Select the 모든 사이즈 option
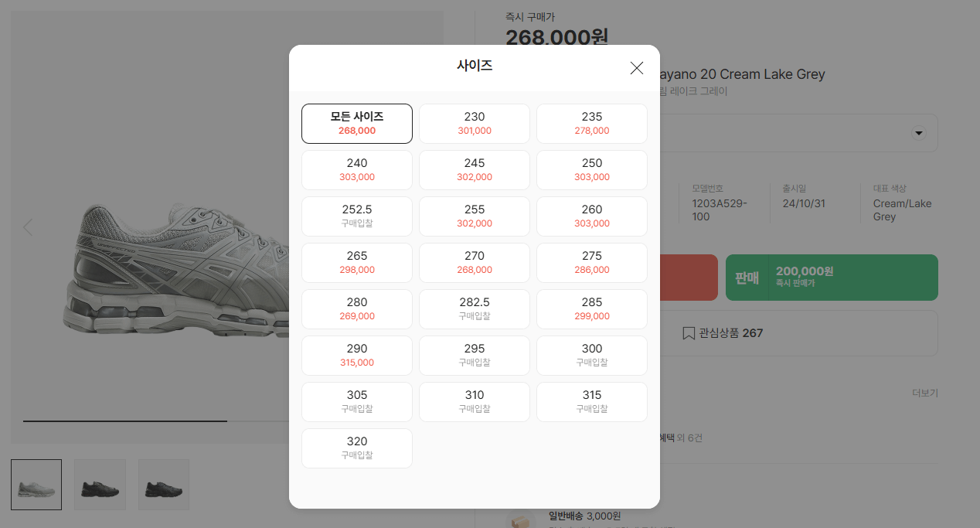This screenshot has height=528, width=980. (357, 124)
